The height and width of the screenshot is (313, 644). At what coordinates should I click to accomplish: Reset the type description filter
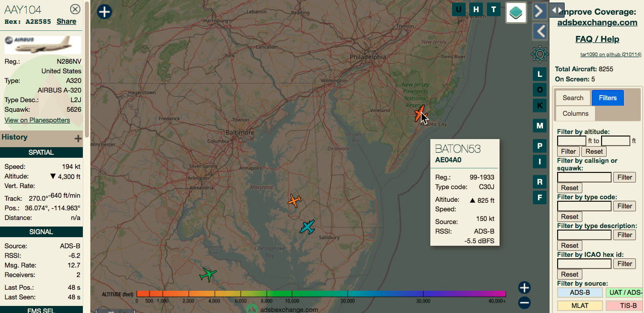pos(570,245)
